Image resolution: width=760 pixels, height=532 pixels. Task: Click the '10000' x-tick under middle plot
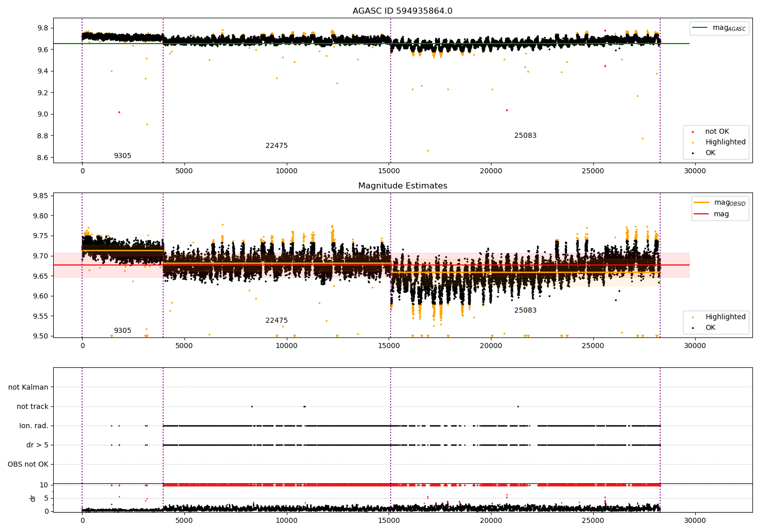pyautogui.click(x=286, y=346)
